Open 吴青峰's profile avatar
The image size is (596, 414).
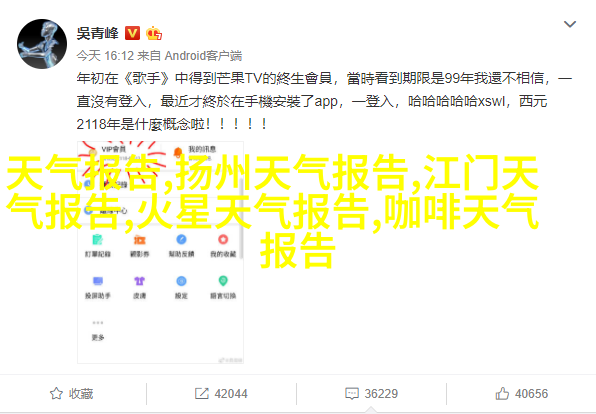click(x=42, y=44)
